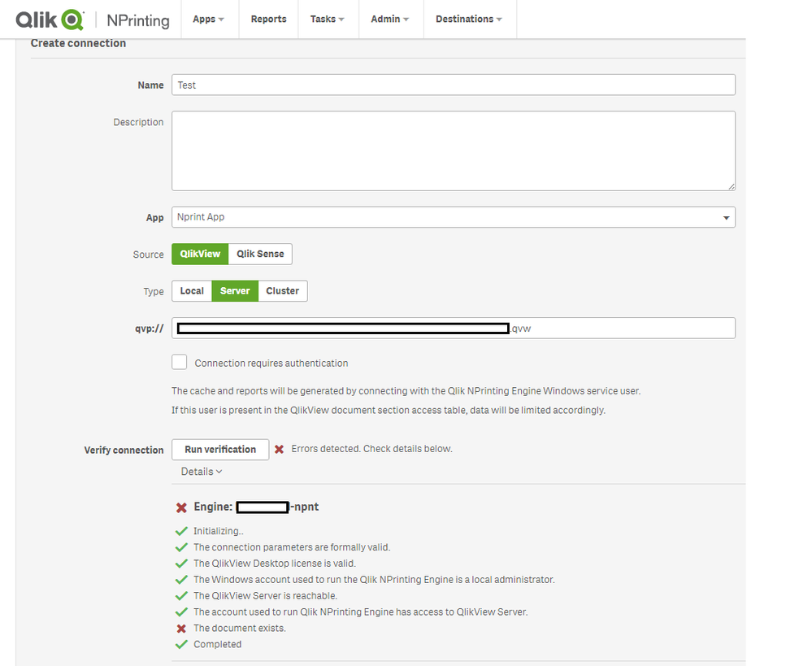Click the Engine name heading ending in -npnt
The image size is (812, 666).
coord(256,507)
